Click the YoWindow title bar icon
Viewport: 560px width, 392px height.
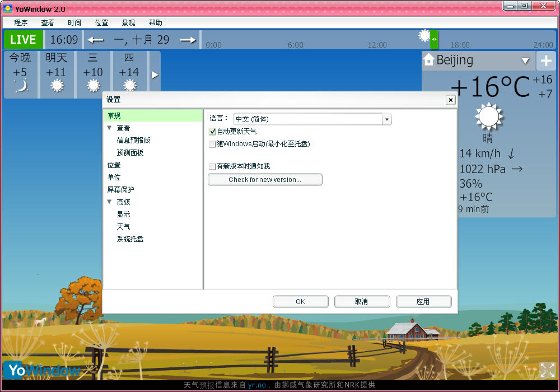7,8
